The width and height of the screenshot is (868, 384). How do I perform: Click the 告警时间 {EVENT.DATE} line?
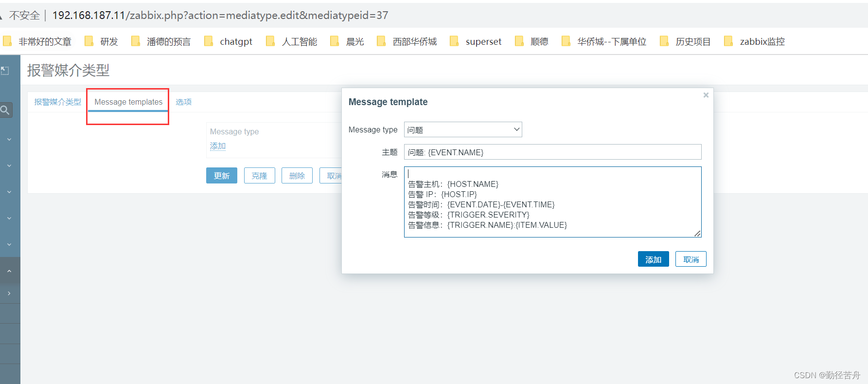click(481, 204)
